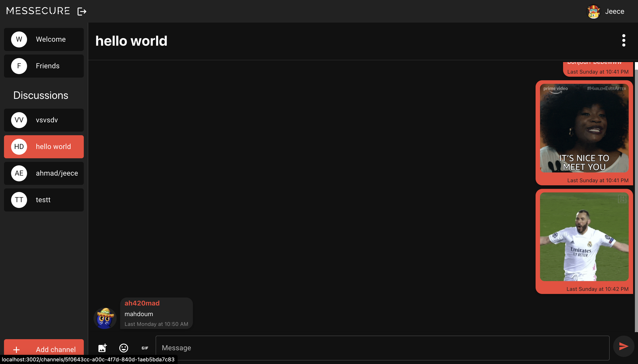
Task: Open the ahmad/jeece discussion
Action: 44,173
